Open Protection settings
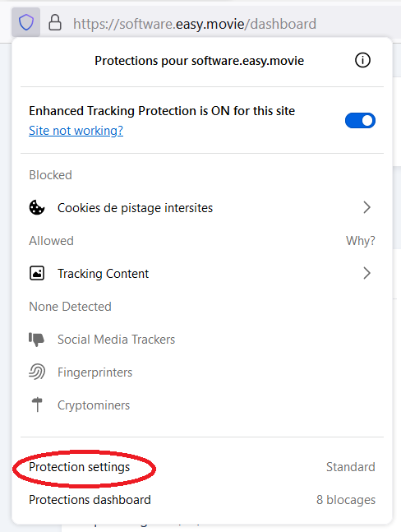Image resolution: width=401 pixels, height=532 pixels. [80, 467]
